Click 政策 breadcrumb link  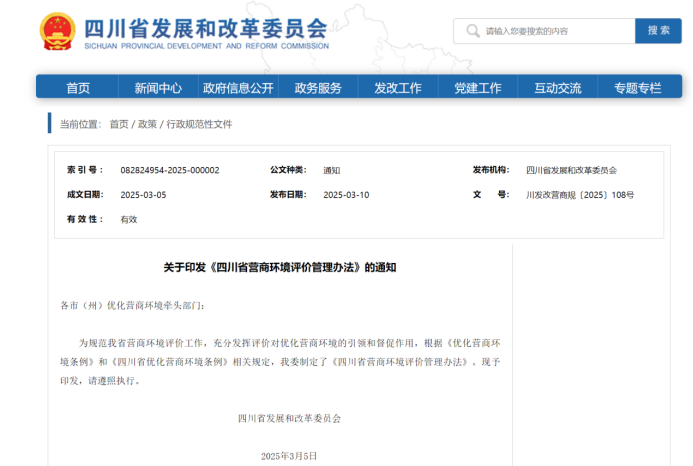[147, 124]
